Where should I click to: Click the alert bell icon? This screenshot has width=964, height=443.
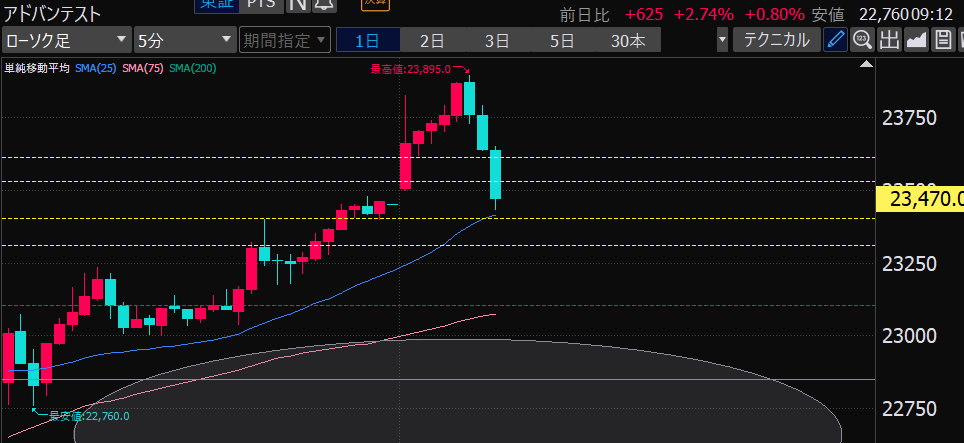[323, 5]
